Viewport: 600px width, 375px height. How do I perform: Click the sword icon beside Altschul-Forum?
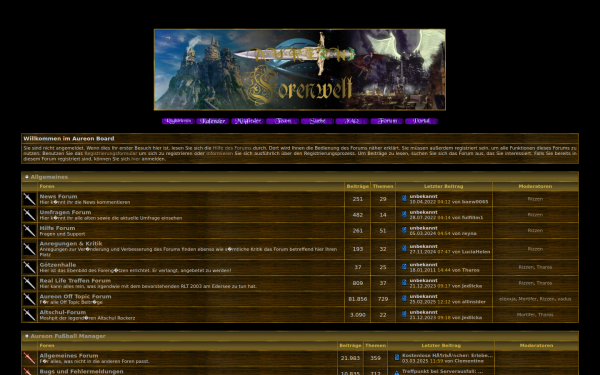click(29, 315)
